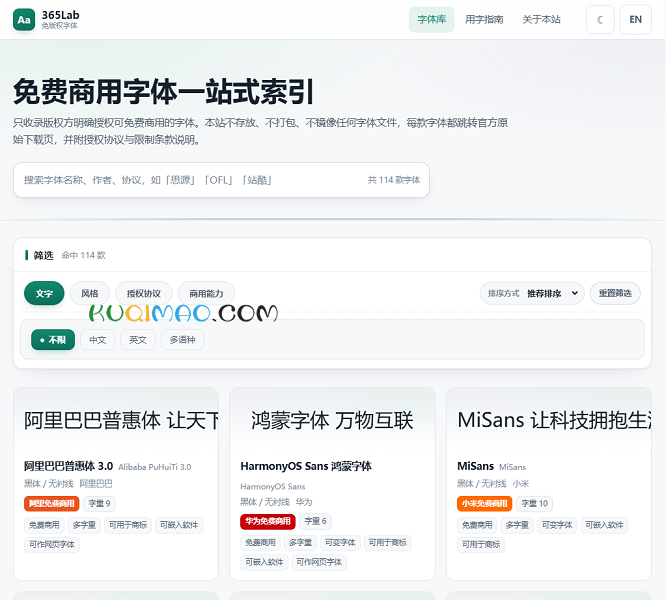Click 免费商用 tag on the HarmonyOS card
Viewport: 666px width, 600px height.
tap(260, 543)
